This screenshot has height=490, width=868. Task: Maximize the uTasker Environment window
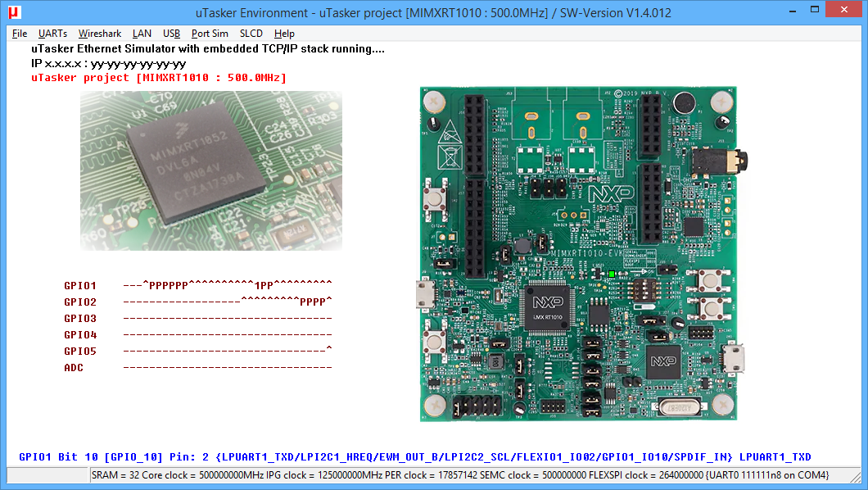click(x=814, y=11)
